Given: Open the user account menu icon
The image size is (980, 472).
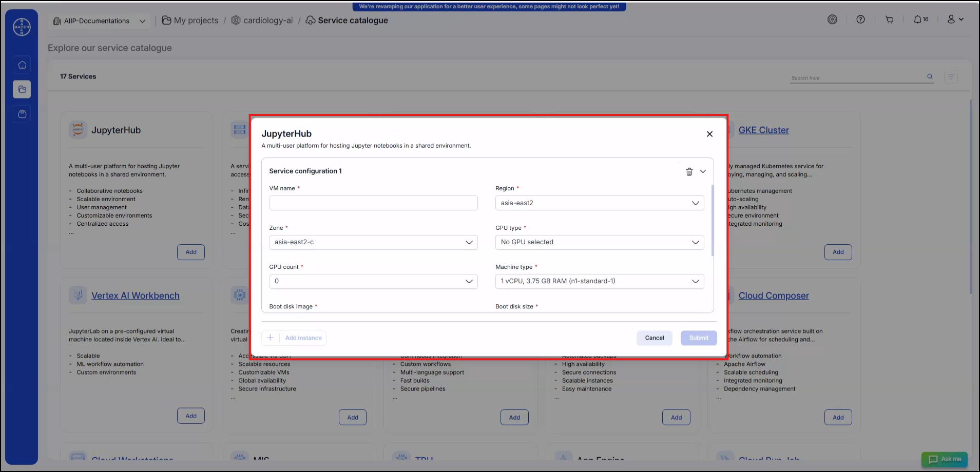Looking at the screenshot, I should coord(955,19).
